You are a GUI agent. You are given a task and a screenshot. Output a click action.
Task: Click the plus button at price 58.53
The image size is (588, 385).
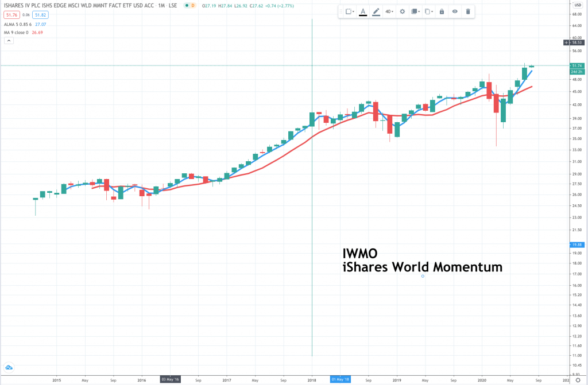(566, 42)
